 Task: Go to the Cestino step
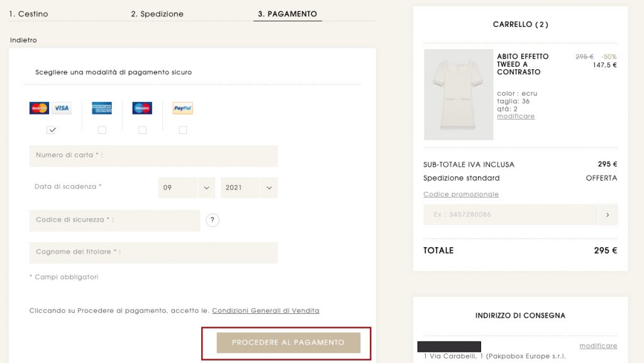click(x=28, y=14)
